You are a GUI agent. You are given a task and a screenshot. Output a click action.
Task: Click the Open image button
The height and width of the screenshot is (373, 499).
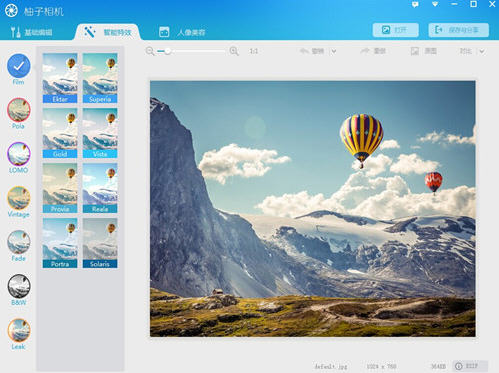click(x=396, y=30)
